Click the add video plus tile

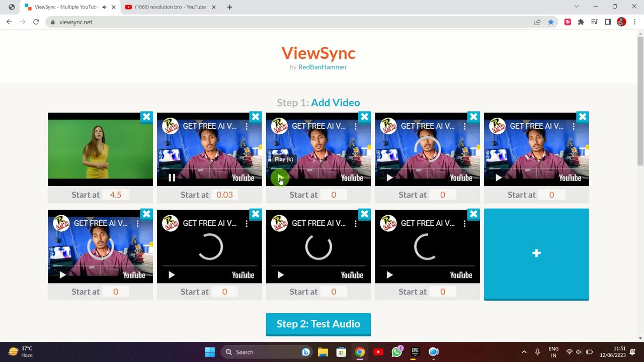536,254
